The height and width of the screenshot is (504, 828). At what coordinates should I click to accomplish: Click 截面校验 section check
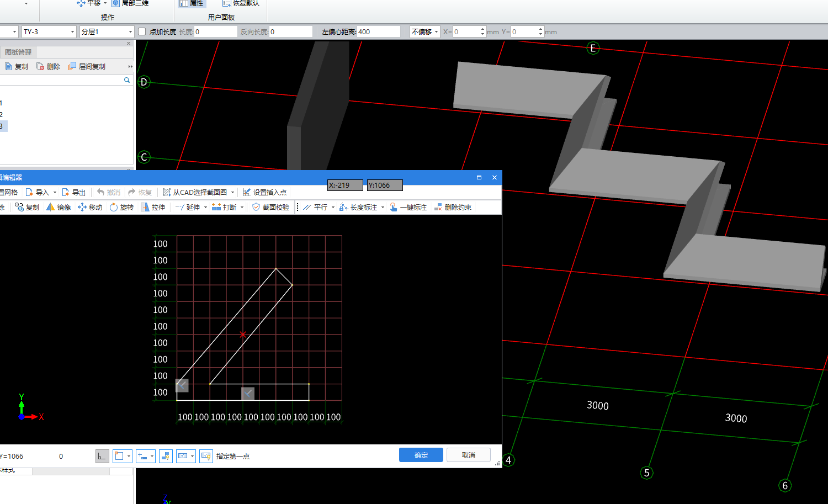(x=270, y=207)
